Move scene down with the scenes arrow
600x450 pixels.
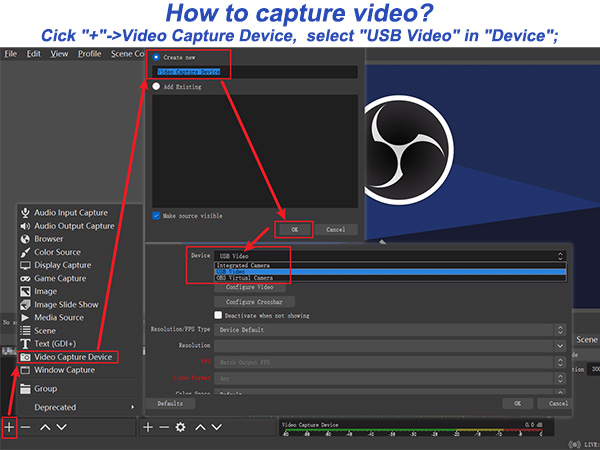[62, 427]
